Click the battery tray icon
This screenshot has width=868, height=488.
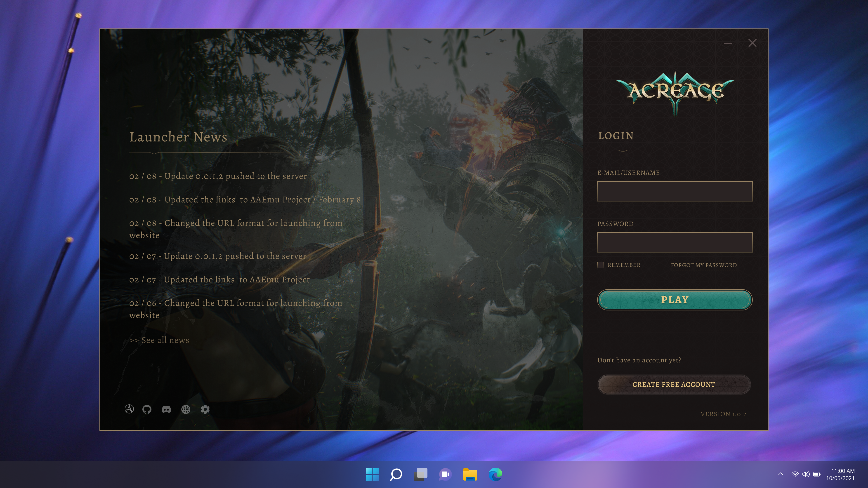click(817, 474)
